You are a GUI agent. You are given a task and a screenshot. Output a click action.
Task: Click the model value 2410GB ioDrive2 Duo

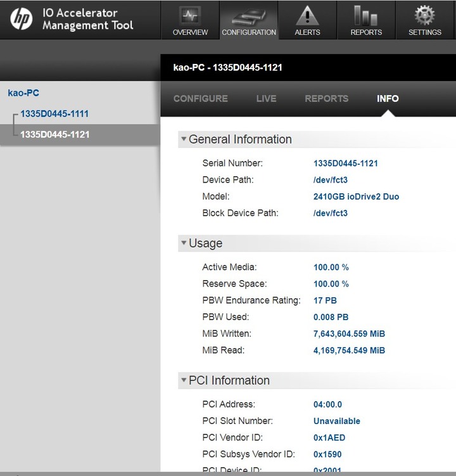pyautogui.click(x=356, y=196)
